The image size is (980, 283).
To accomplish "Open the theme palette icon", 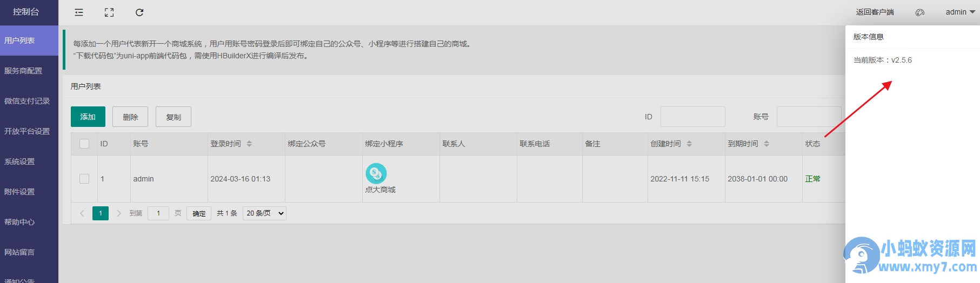I will (x=920, y=12).
